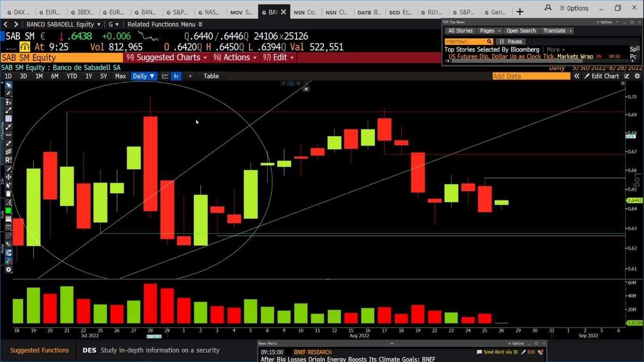
Task: Open the Daily periodicity dropdown
Action: (x=144, y=76)
